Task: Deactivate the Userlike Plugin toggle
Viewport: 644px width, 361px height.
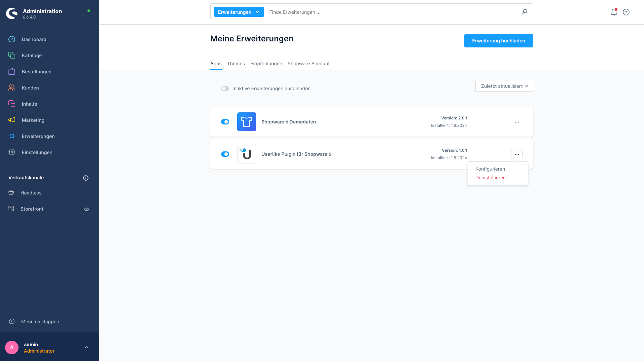Action: click(225, 154)
